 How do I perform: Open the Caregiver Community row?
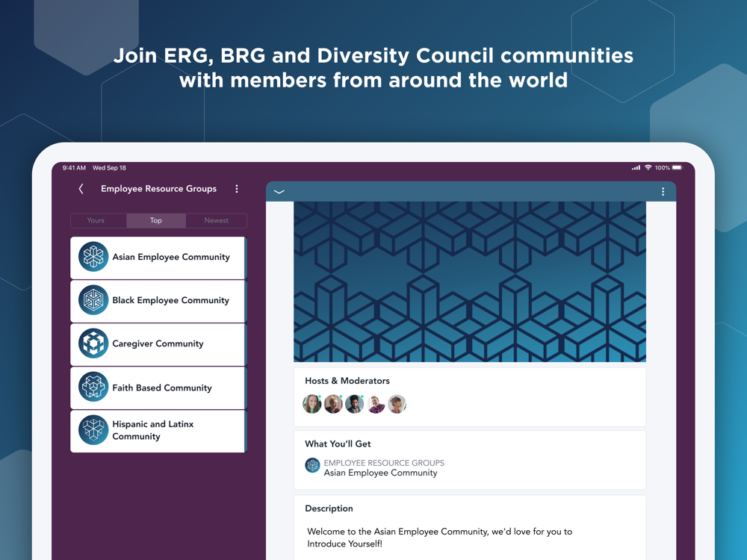158,344
